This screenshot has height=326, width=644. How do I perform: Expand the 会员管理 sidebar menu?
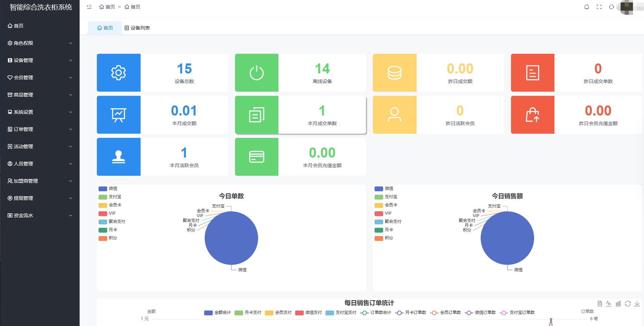pos(40,78)
